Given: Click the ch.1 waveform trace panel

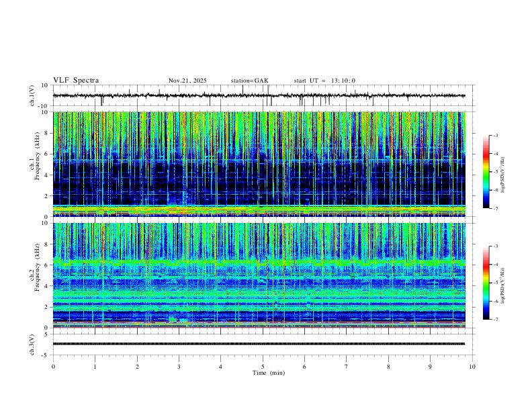Looking at the screenshot, I should [263, 95].
